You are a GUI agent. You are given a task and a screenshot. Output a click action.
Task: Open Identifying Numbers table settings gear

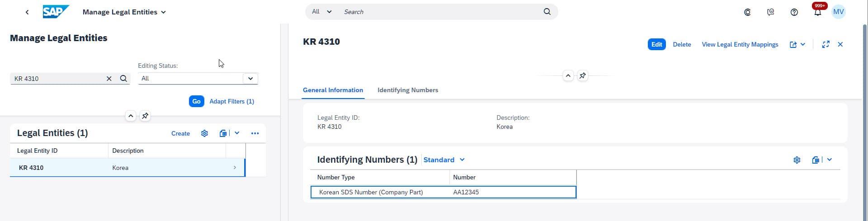[x=797, y=160]
